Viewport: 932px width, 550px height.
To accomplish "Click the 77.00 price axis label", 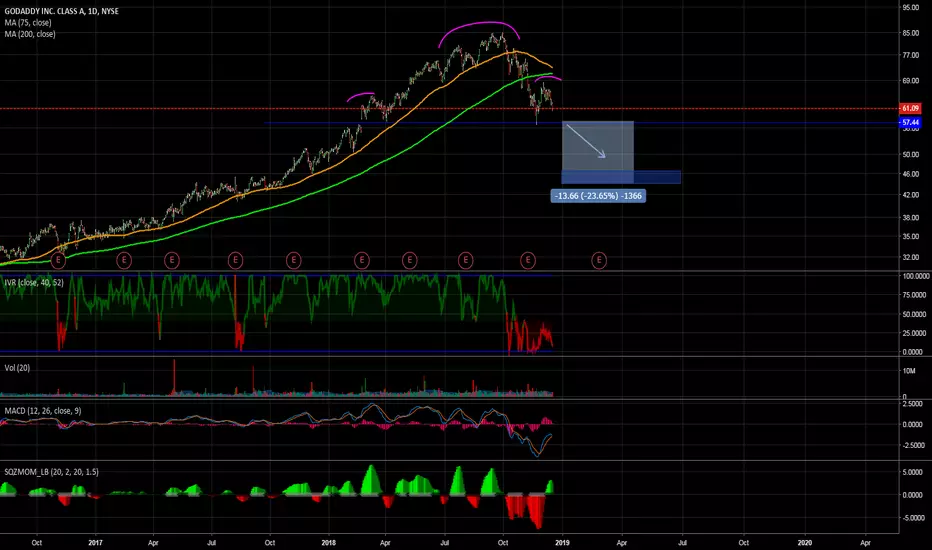I will point(911,55).
